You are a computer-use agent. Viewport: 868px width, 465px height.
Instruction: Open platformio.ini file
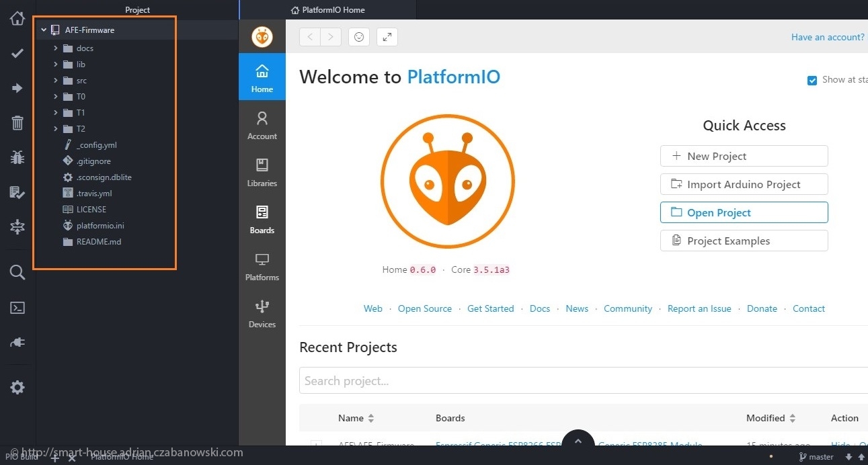100,226
